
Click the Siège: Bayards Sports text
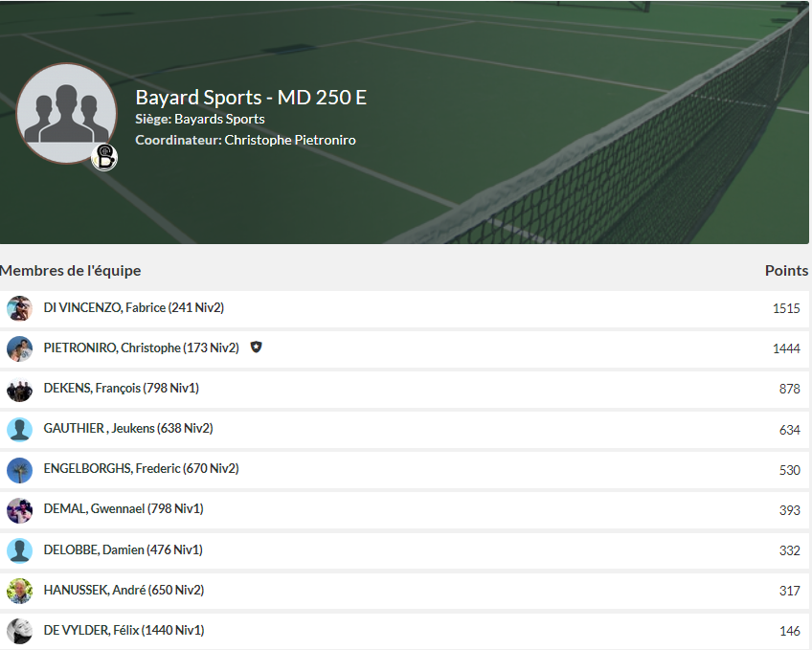200,120
